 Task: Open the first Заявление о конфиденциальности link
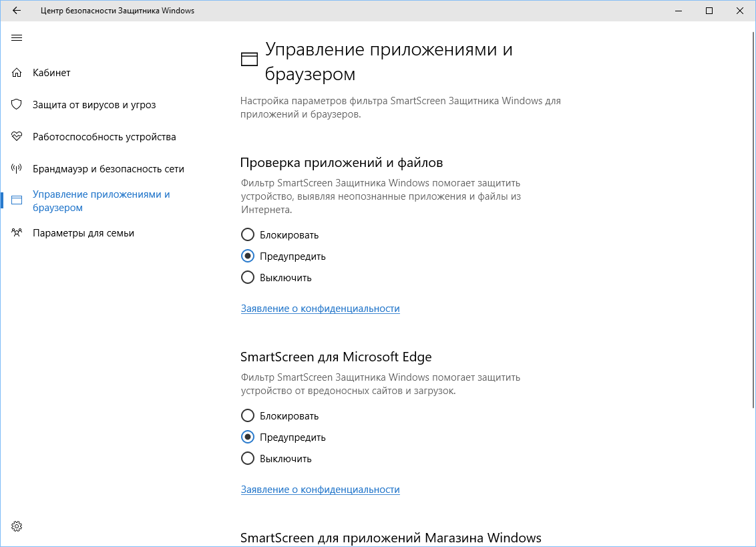[x=320, y=309]
